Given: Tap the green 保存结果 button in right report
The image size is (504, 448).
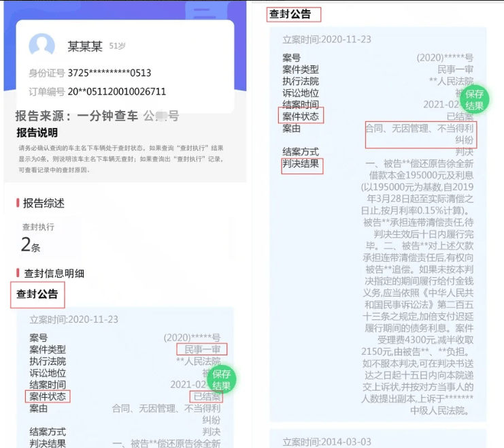Looking at the screenshot, I should [x=474, y=100].
